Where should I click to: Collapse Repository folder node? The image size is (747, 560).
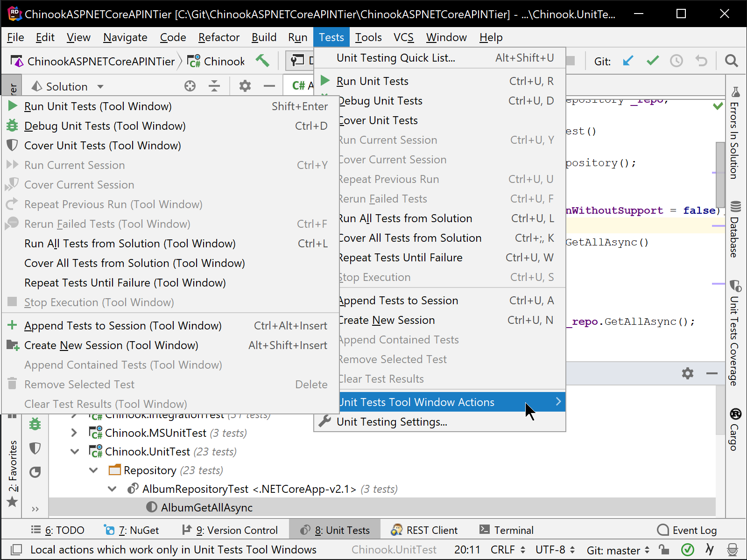click(93, 470)
